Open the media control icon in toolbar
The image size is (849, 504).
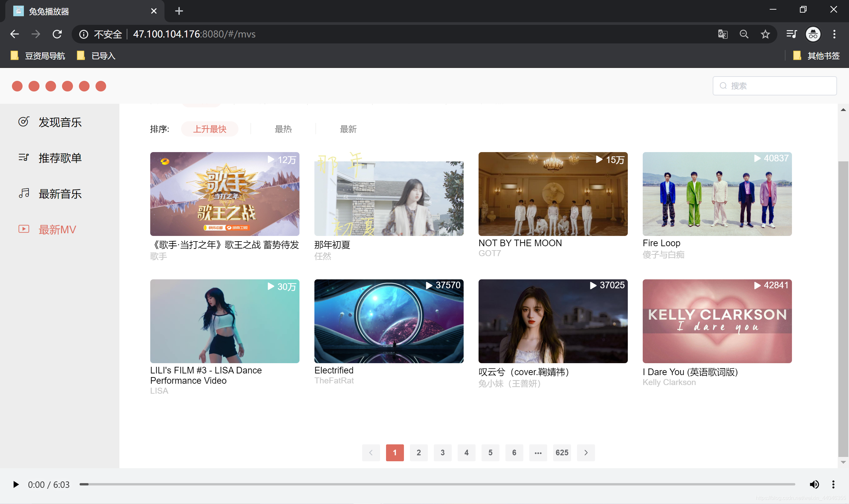pos(792,34)
